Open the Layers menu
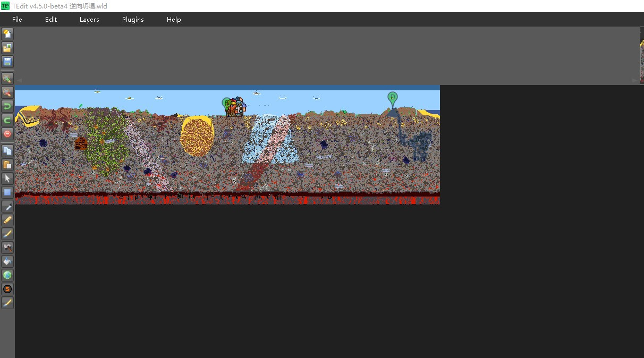Image resolution: width=644 pixels, height=358 pixels. [x=89, y=20]
